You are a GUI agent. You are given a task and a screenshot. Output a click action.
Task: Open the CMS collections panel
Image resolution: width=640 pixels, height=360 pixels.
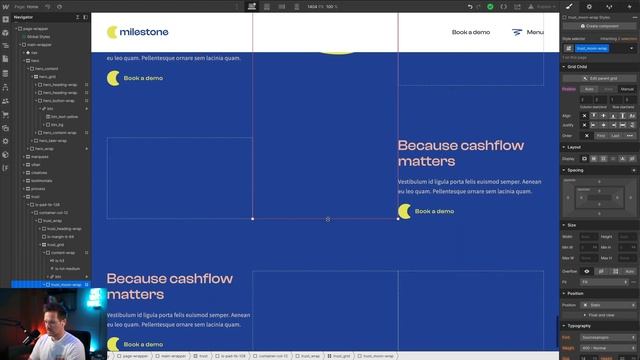point(5,73)
